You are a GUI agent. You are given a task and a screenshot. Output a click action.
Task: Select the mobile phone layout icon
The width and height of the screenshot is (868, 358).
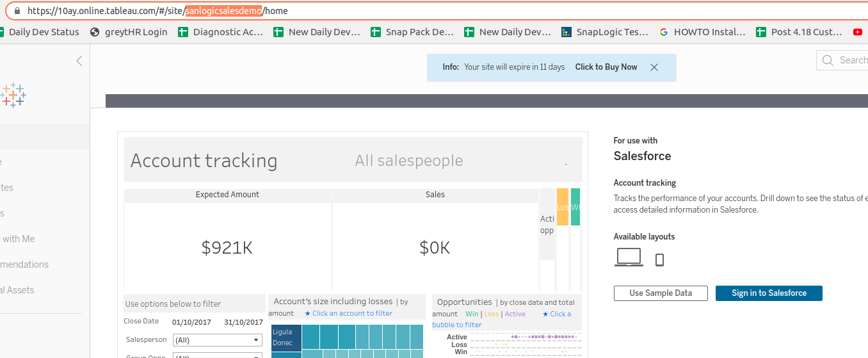tap(659, 259)
